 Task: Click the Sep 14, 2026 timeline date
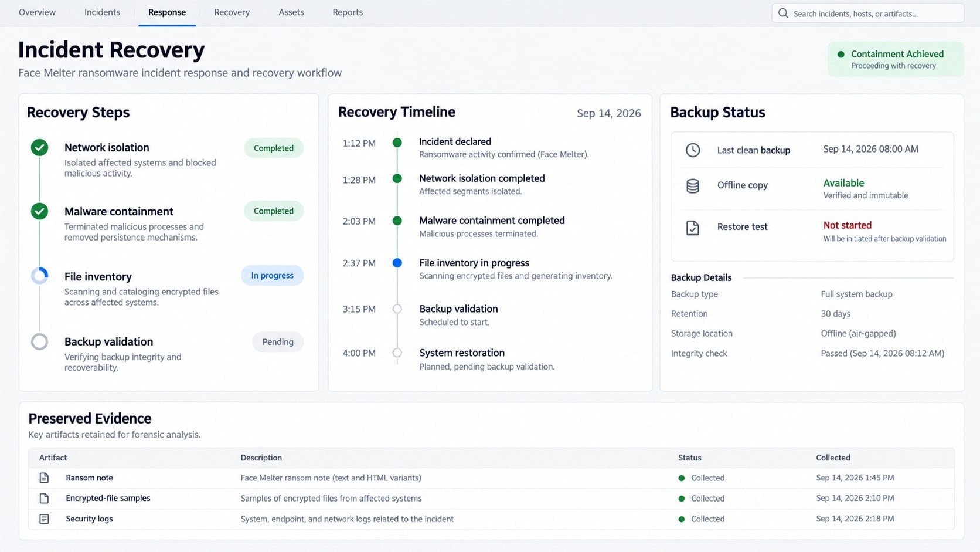[x=609, y=113]
